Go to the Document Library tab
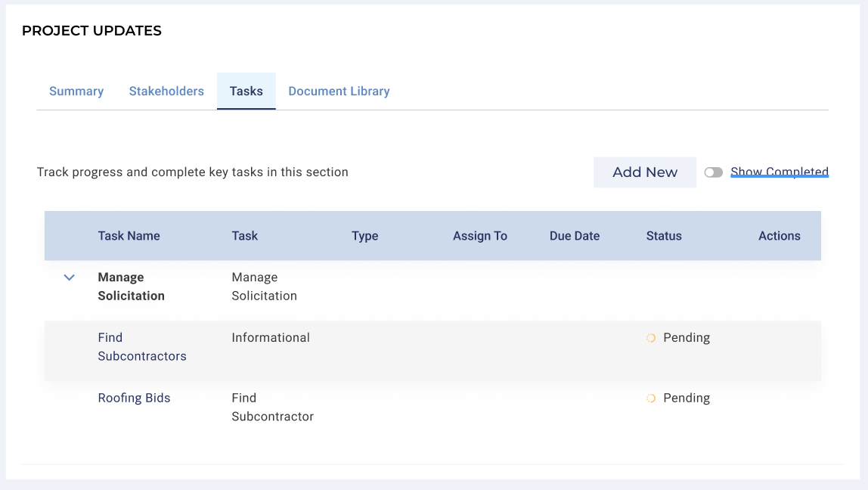Viewport: 868px width, 490px height. click(x=339, y=91)
